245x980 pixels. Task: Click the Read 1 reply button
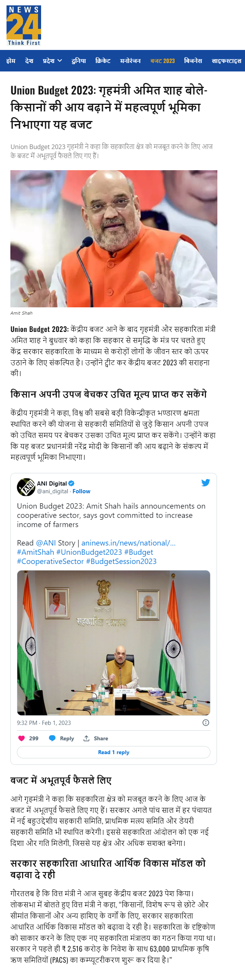point(114,752)
